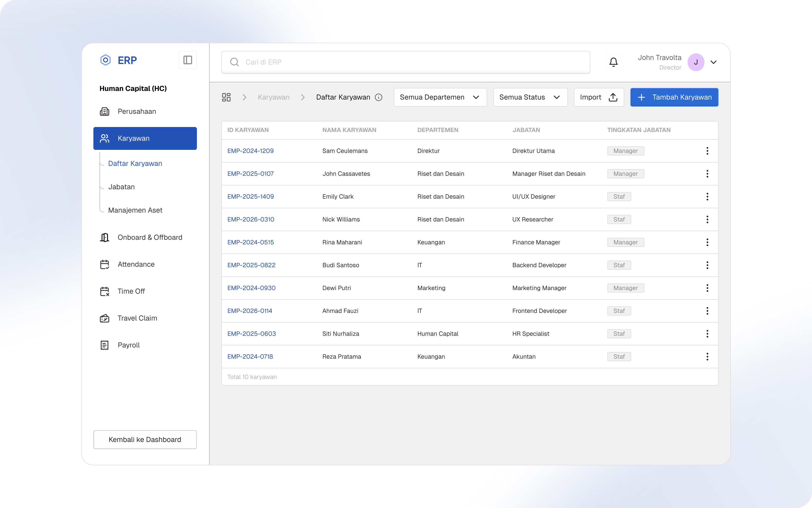The height and width of the screenshot is (508, 812).
Task: Collapse the sidebar panel toggle icon
Action: (x=188, y=60)
